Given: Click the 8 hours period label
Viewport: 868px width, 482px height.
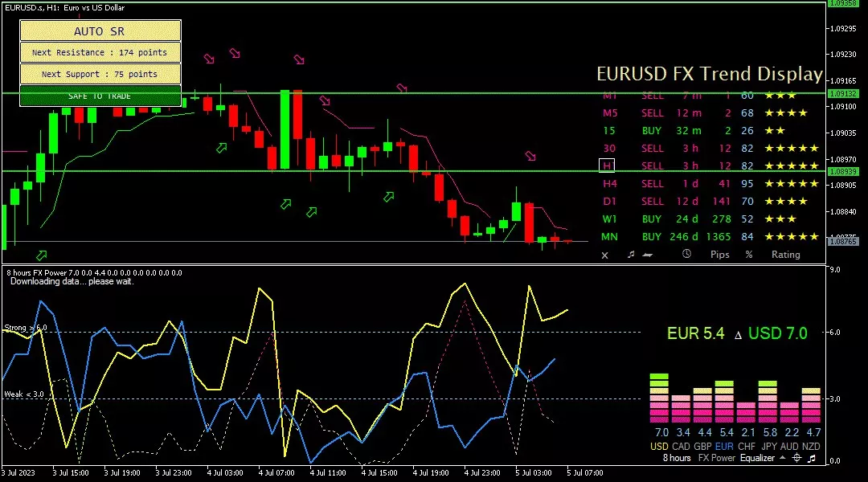Looking at the screenshot, I should point(677,458).
